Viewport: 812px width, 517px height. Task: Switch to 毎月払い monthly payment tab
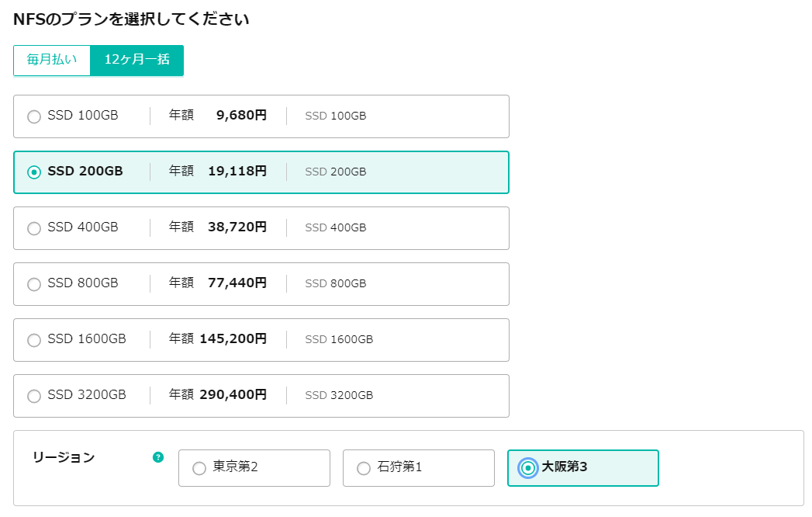tap(52, 60)
